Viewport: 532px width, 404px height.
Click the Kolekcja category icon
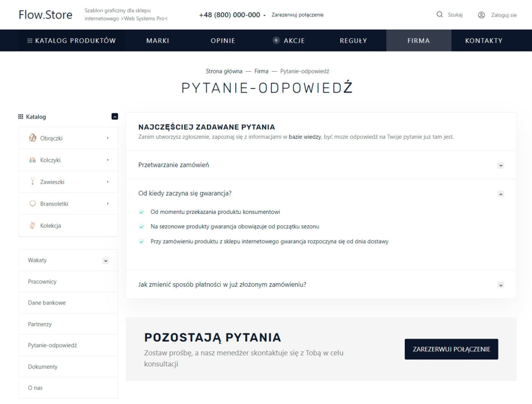(x=32, y=225)
